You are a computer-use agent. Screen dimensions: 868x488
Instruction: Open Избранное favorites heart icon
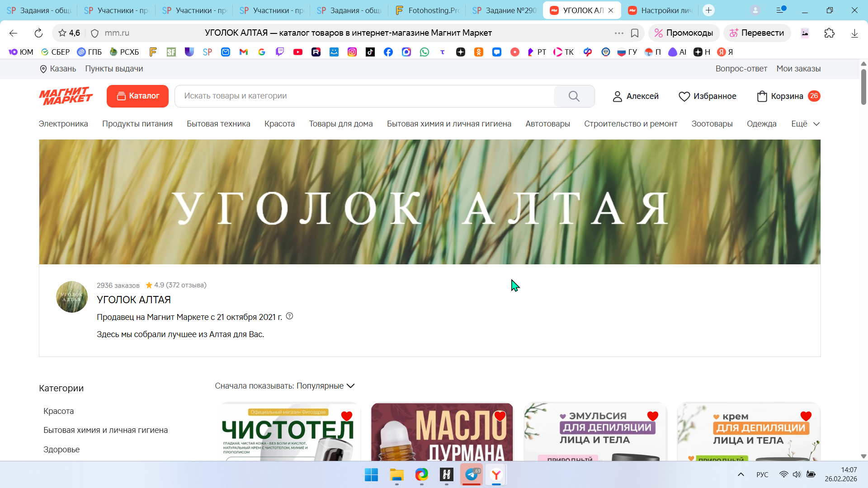coord(684,96)
